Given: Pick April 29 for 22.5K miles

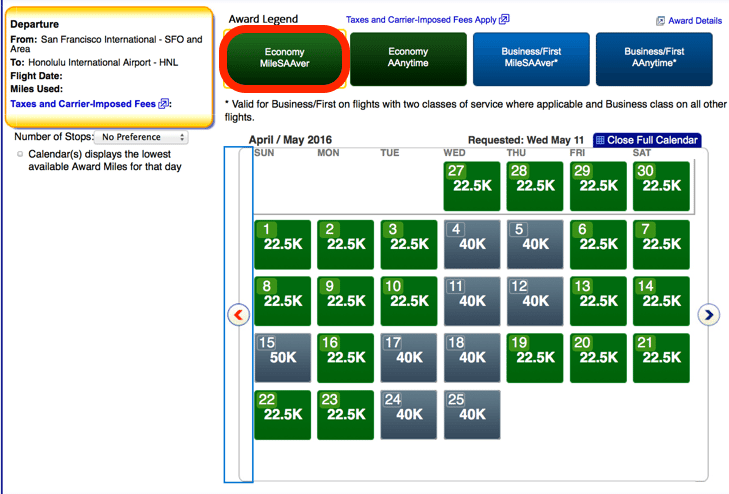Looking at the screenshot, I should [598, 186].
